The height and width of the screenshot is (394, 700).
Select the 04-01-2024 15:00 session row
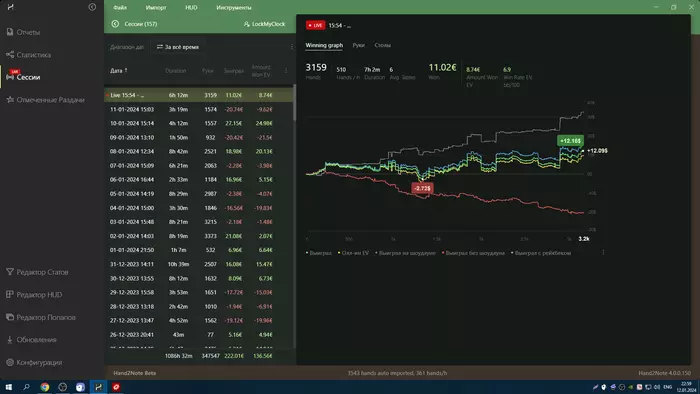tap(199, 208)
